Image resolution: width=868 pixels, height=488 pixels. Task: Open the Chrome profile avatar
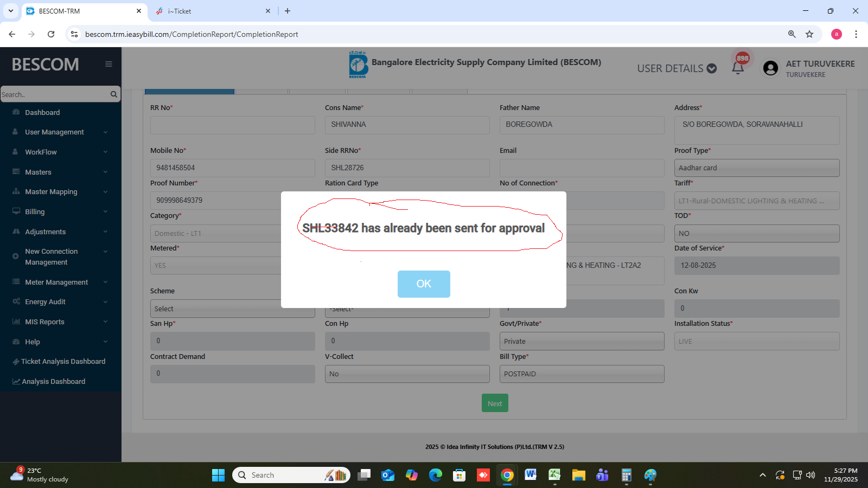coord(837,34)
